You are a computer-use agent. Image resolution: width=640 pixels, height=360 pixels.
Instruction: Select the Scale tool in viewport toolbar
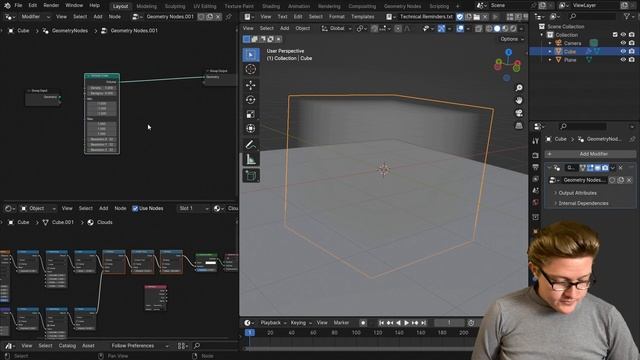tap(251, 114)
